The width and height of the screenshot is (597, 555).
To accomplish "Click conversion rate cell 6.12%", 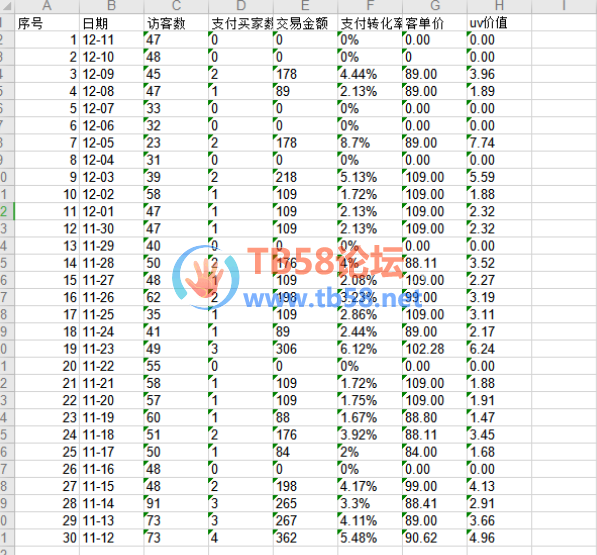I will coord(370,349).
